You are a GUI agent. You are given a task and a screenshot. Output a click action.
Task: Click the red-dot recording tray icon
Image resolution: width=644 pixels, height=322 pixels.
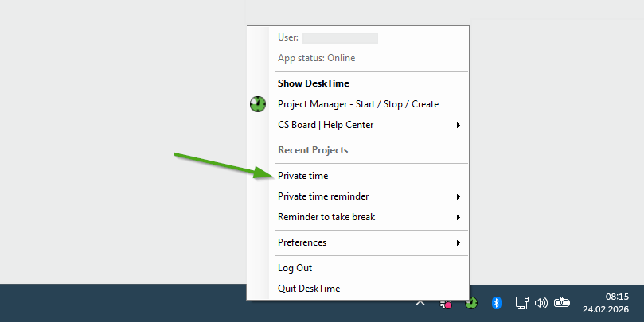pos(447,304)
